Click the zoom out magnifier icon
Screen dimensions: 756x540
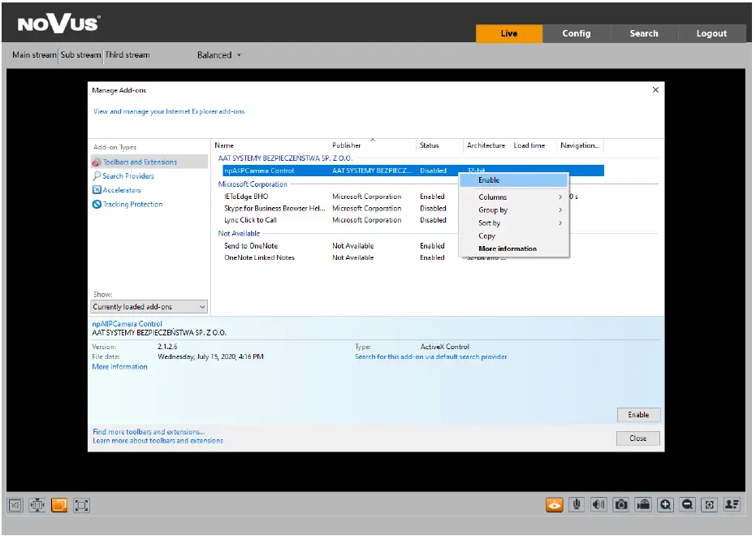pos(688,505)
